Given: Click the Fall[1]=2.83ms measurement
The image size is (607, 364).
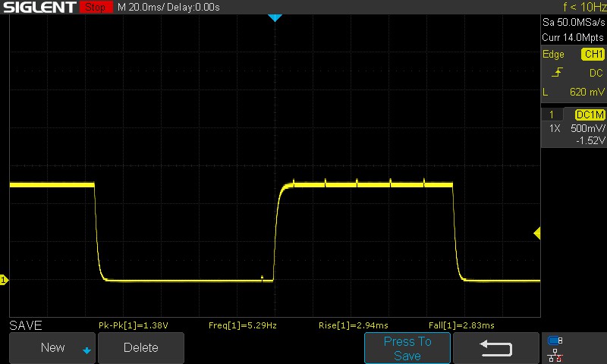Looking at the screenshot, I should point(461,325).
